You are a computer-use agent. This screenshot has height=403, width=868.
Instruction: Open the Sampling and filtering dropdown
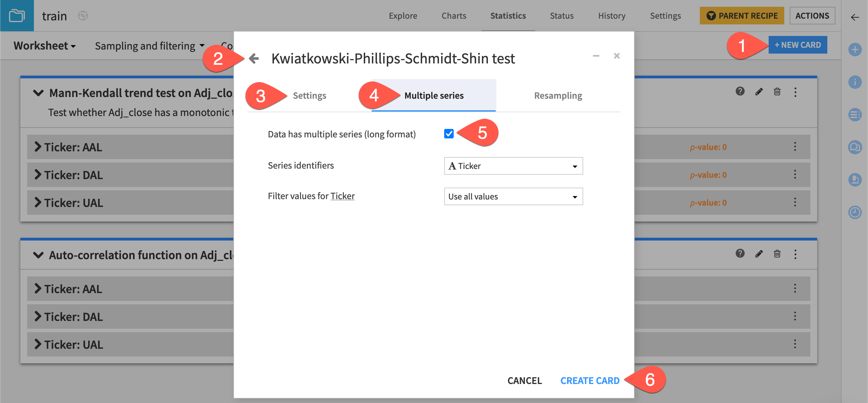150,45
